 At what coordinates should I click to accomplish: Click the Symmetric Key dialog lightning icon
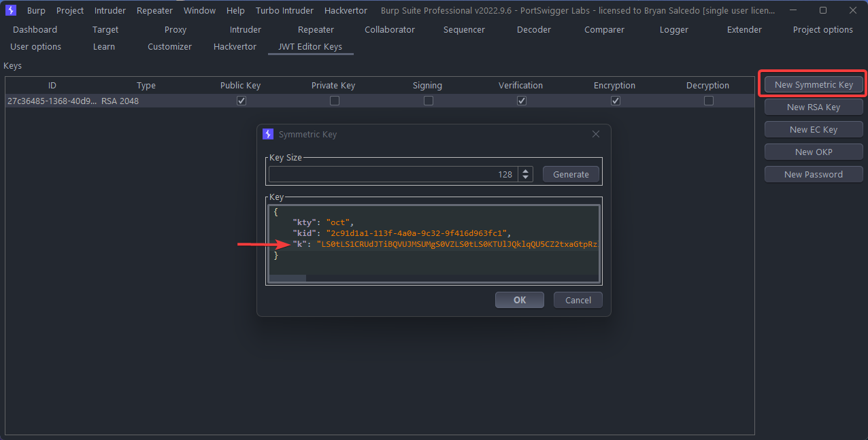pyautogui.click(x=268, y=134)
